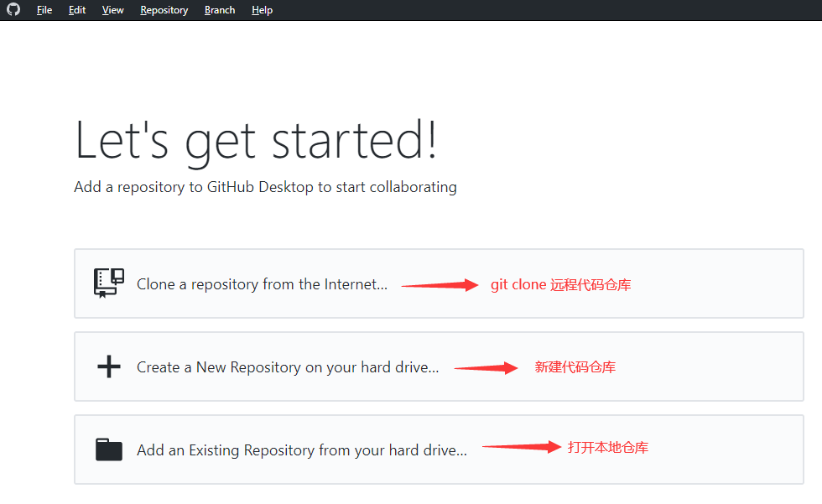Screen dimensions: 822x504
Task: Click the GitHub Octocat logo icon
Action: click(x=13, y=9)
